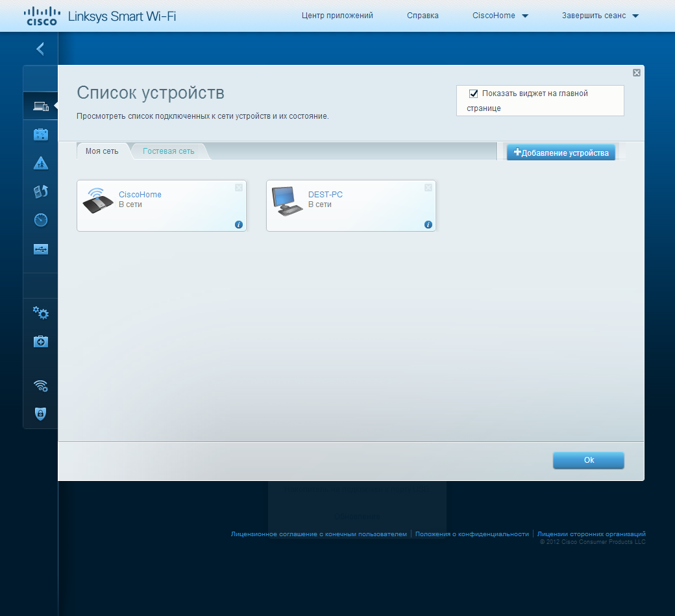Open third-party licenses footer link
The width and height of the screenshot is (675, 616).
591,534
